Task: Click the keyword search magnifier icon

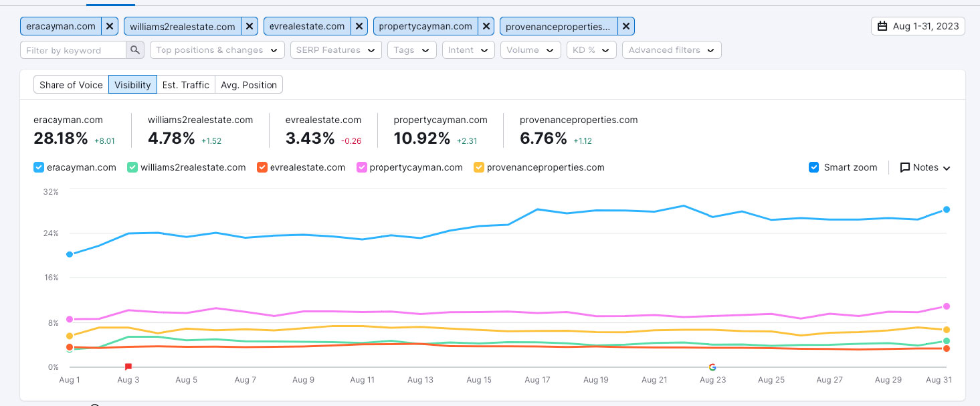Action: [x=135, y=50]
